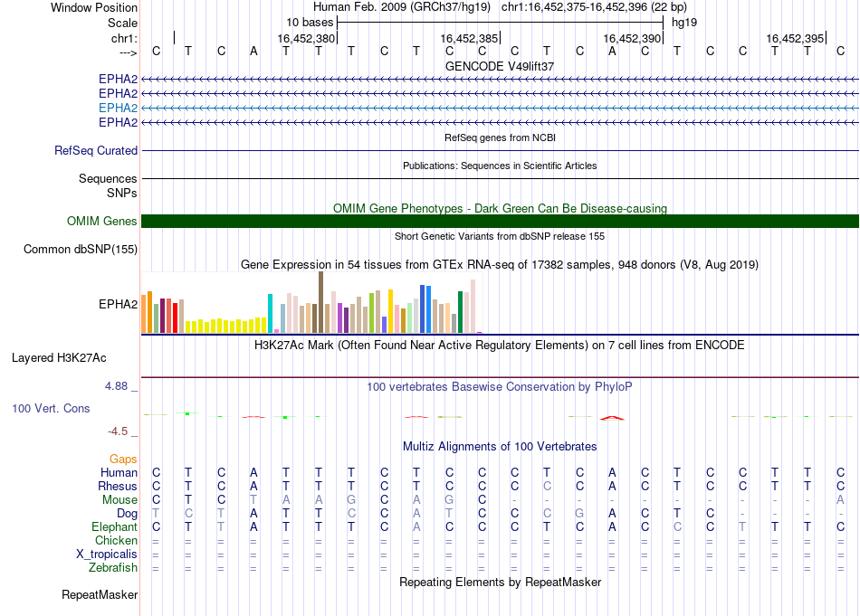This screenshot has width=860, height=616.
Task: Select the dark green OMIM gene bar
Action: tap(500, 222)
